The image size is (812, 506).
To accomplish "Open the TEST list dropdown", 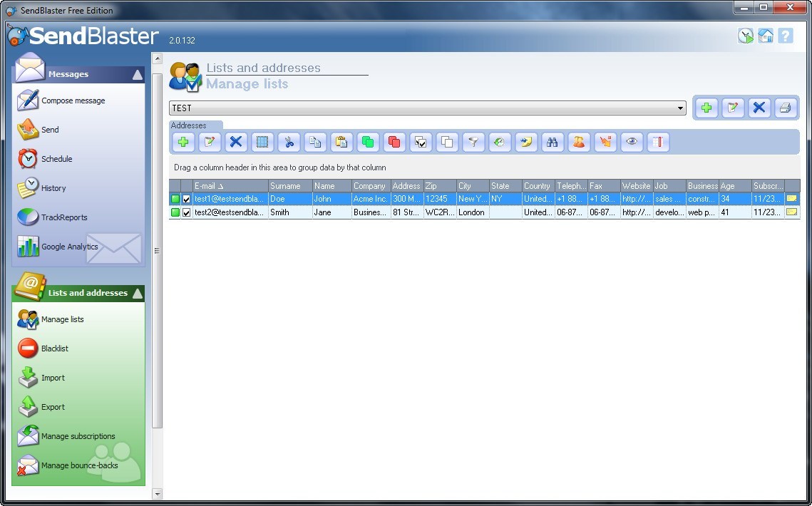I will point(680,108).
